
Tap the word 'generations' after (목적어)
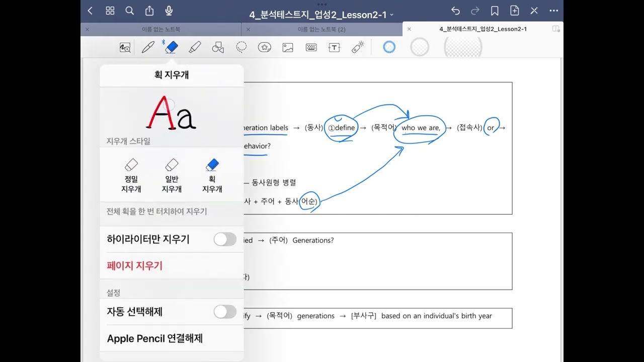click(316, 316)
